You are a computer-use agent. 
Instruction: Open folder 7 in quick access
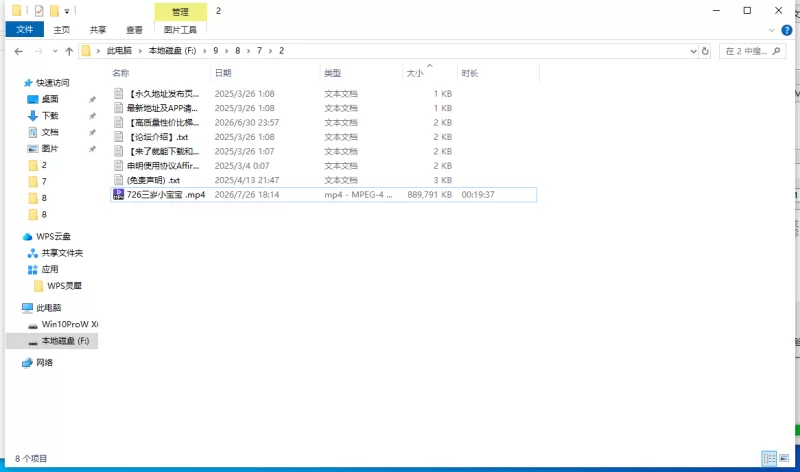(x=44, y=181)
